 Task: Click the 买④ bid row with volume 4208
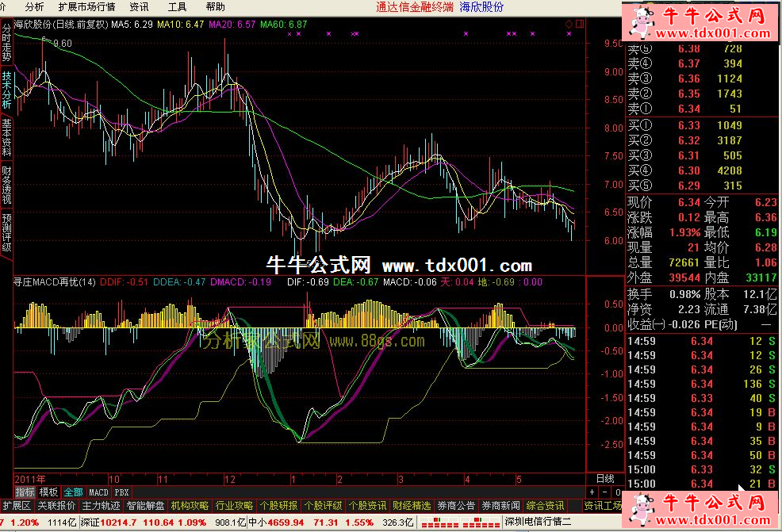coord(702,170)
